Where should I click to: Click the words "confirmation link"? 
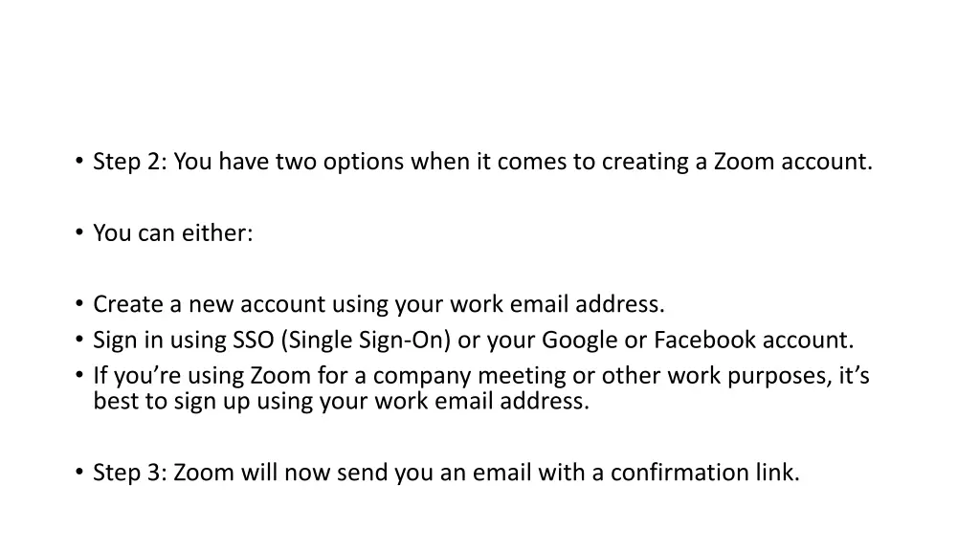click(703, 473)
